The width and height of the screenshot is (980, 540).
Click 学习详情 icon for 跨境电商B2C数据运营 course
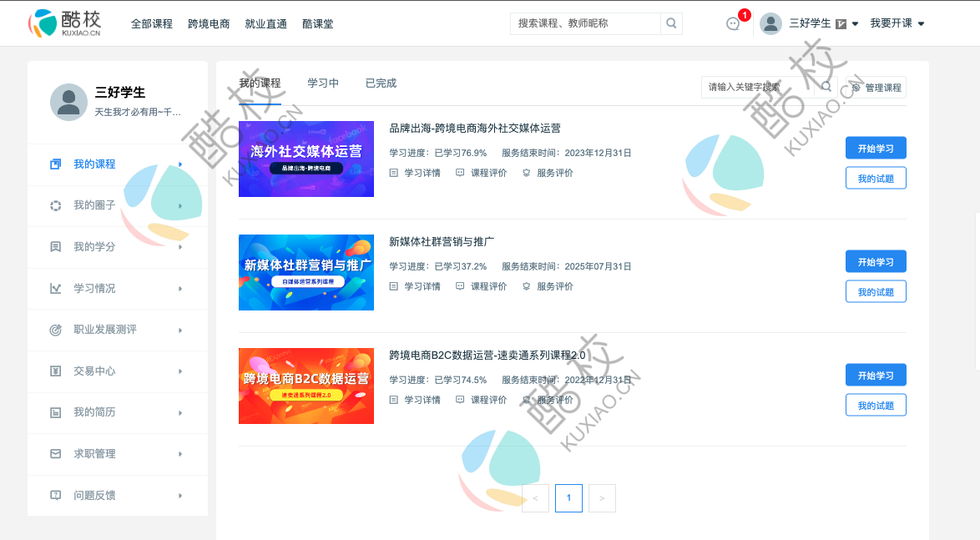(x=394, y=400)
